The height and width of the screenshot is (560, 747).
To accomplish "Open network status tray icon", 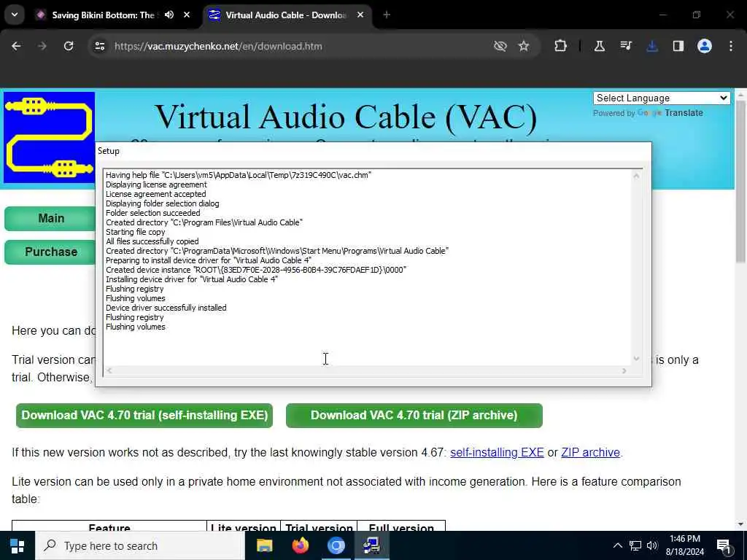I will click(x=635, y=545).
